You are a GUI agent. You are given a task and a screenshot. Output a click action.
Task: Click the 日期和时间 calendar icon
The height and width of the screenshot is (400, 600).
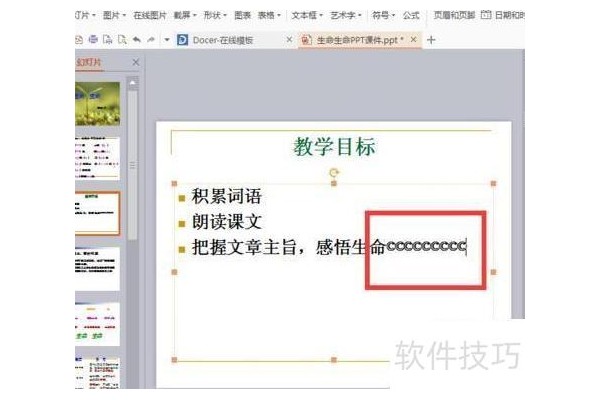click(486, 15)
